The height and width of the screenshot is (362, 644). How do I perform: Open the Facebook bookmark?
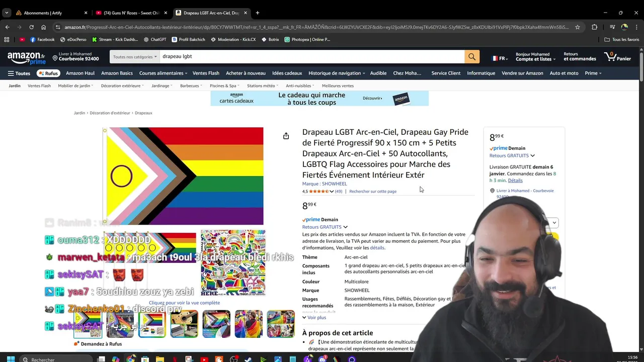point(42,39)
